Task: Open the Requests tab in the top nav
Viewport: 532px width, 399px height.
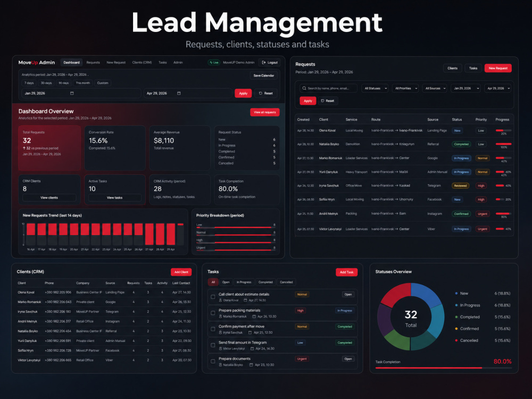Action: click(93, 62)
